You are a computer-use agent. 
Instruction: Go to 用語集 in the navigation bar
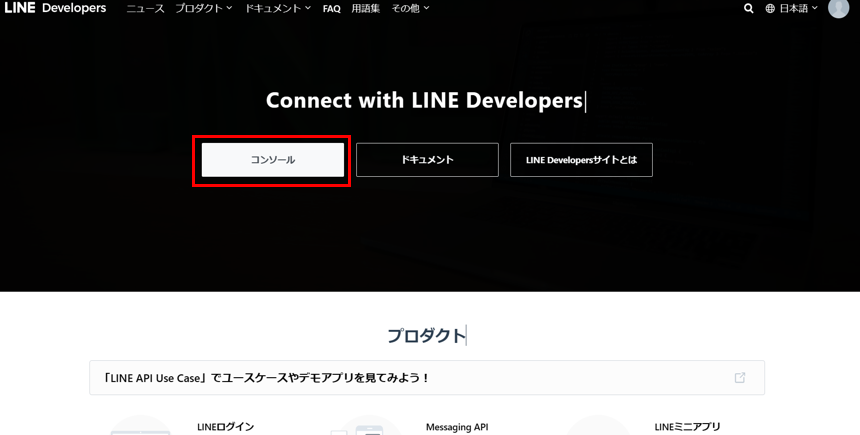(x=365, y=8)
